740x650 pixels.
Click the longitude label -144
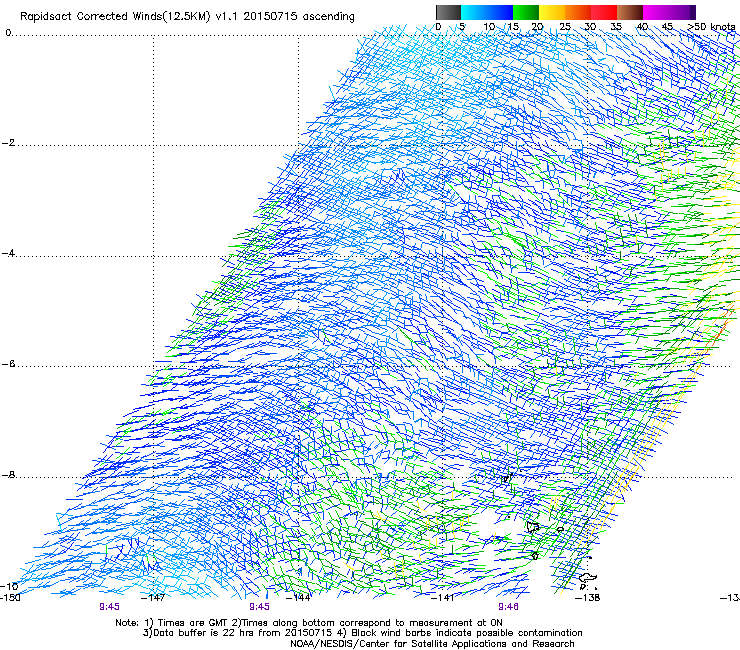pos(299,598)
